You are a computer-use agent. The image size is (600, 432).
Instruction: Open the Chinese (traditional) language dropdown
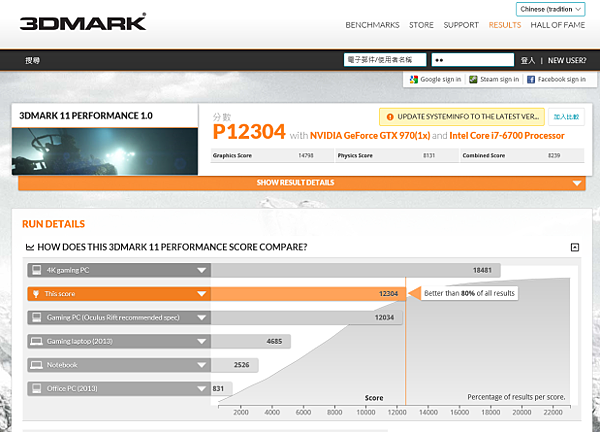(551, 9)
